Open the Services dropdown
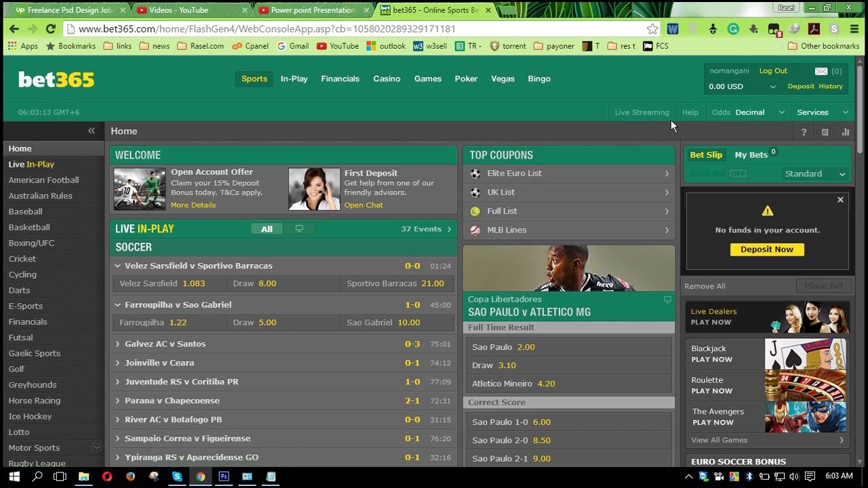 click(x=823, y=113)
